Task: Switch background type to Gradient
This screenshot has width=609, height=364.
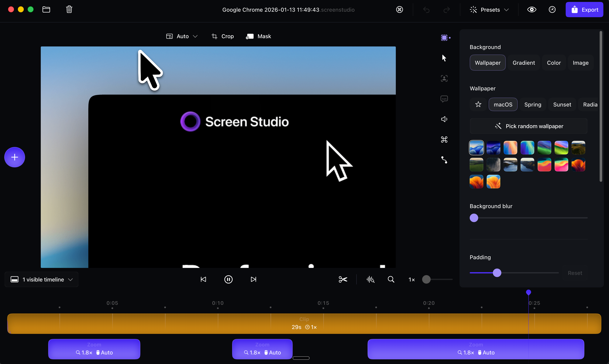Action: pos(523,63)
